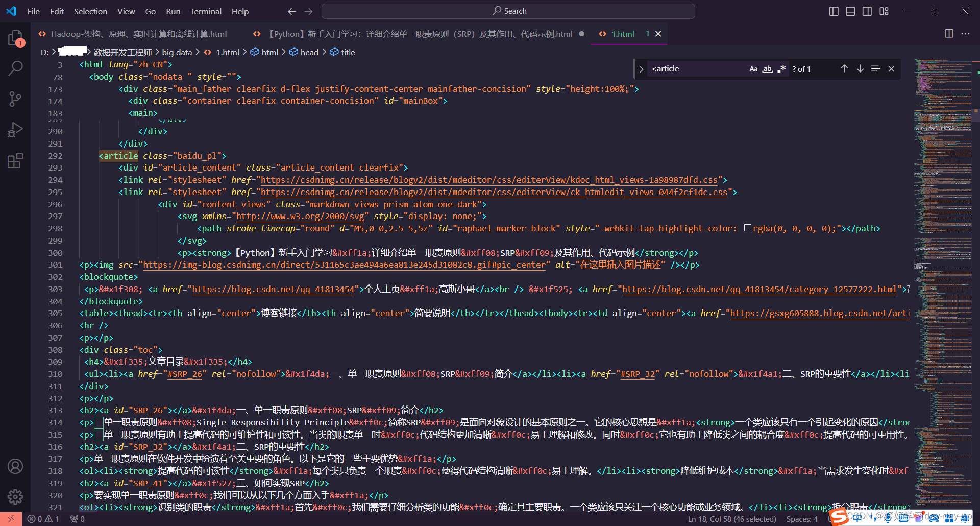Open the Source Control view
This screenshot has height=526, width=980.
(x=15, y=99)
